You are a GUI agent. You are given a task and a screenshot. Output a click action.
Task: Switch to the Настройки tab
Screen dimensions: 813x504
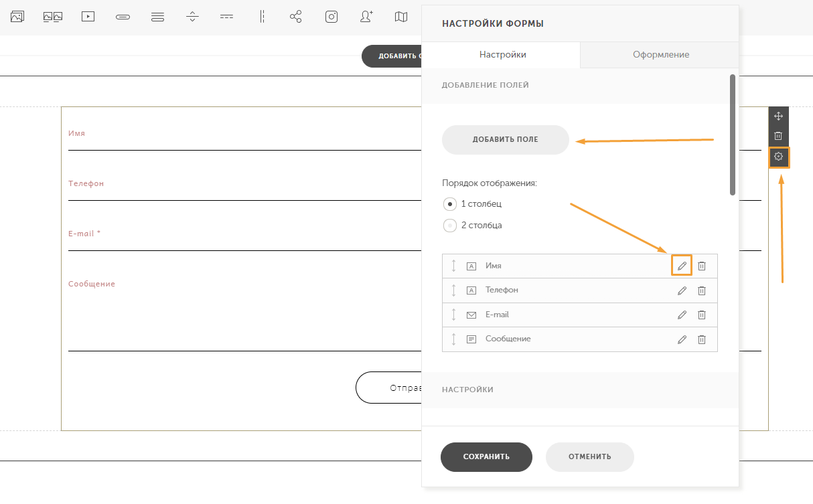click(502, 54)
